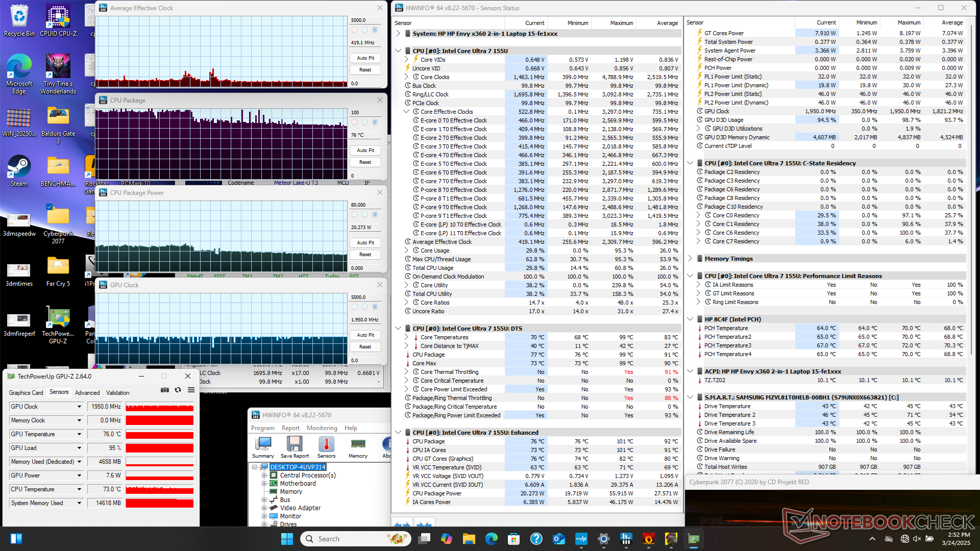Select the Cyberpunk 2077 desktop folder
Screen dimensions: 980x551
click(x=58, y=224)
